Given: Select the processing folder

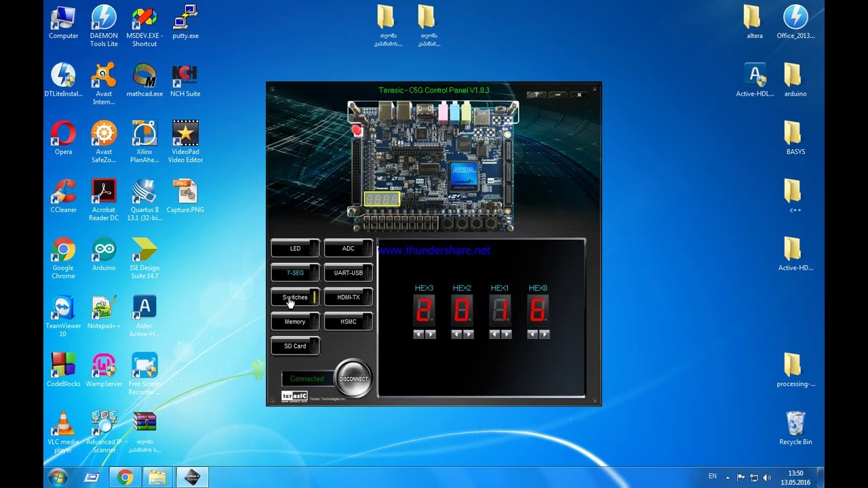Looking at the screenshot, I should pyautogui.click(x=795, y=370).
